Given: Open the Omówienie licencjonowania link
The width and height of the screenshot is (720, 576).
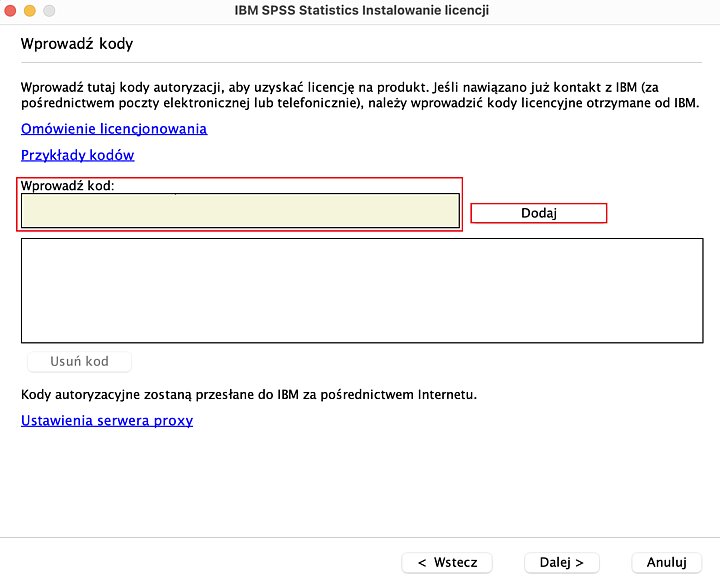Looking at the screenshot, I should pyautogui.click(x=114, y=129).
